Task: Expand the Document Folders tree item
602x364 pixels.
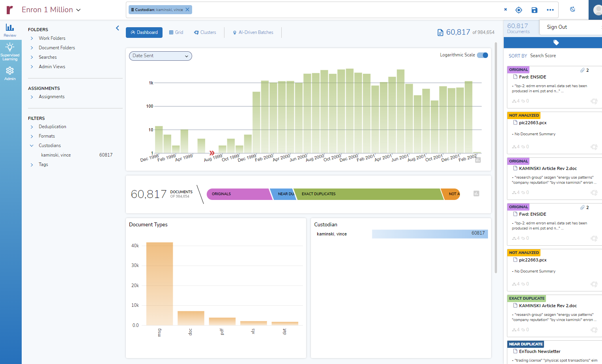Action: [32, 48]
